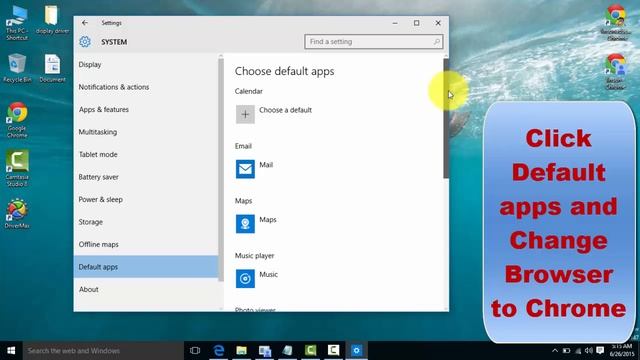
Task: Click the volume speaker tray icon
Action: 588,351
